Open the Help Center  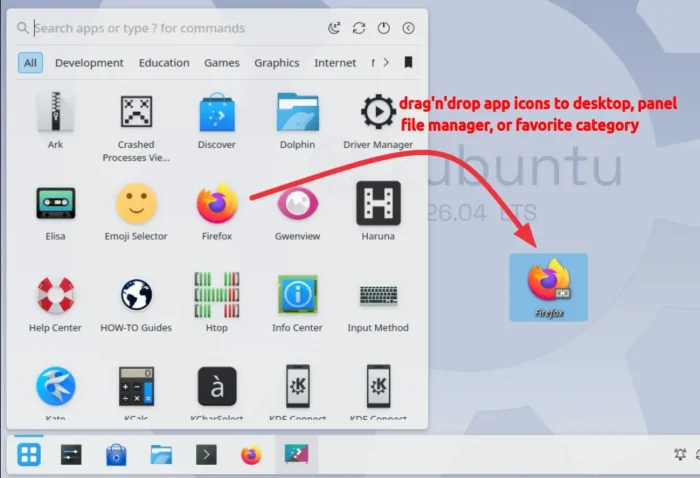pyautogui.click(x=55, y=303)
